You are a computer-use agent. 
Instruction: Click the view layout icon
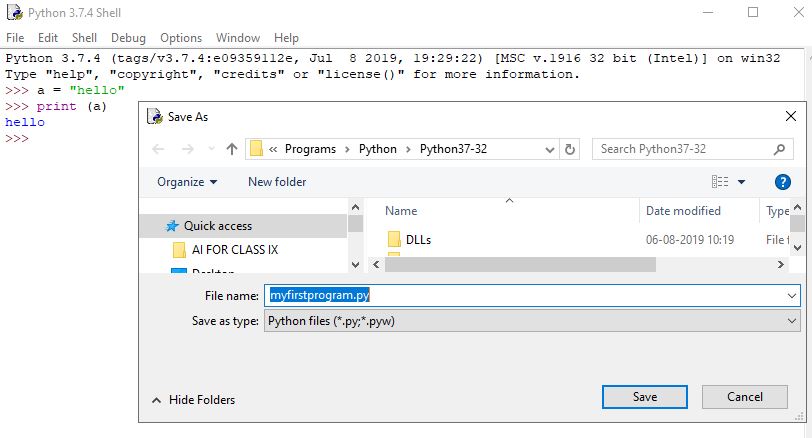click(x=720, y=182)
